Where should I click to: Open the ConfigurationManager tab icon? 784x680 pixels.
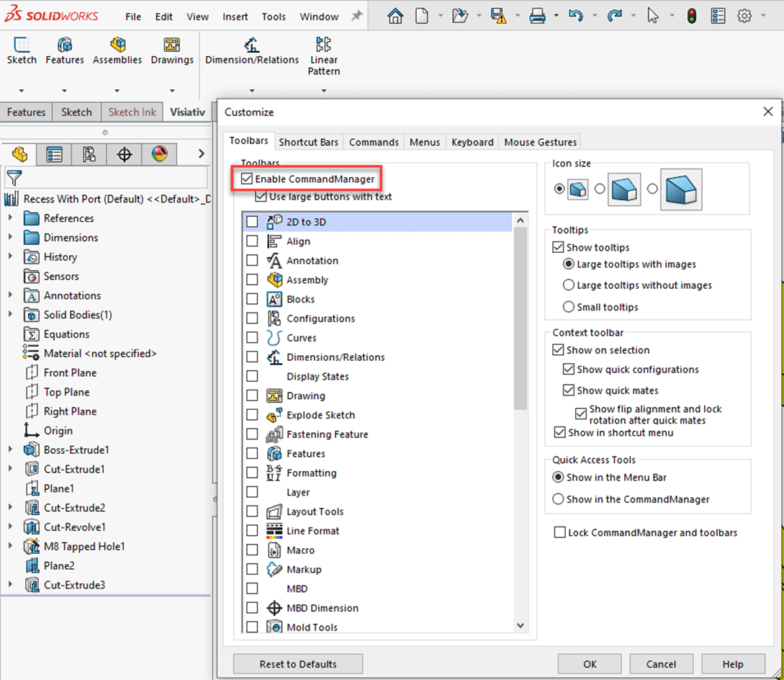89,154
